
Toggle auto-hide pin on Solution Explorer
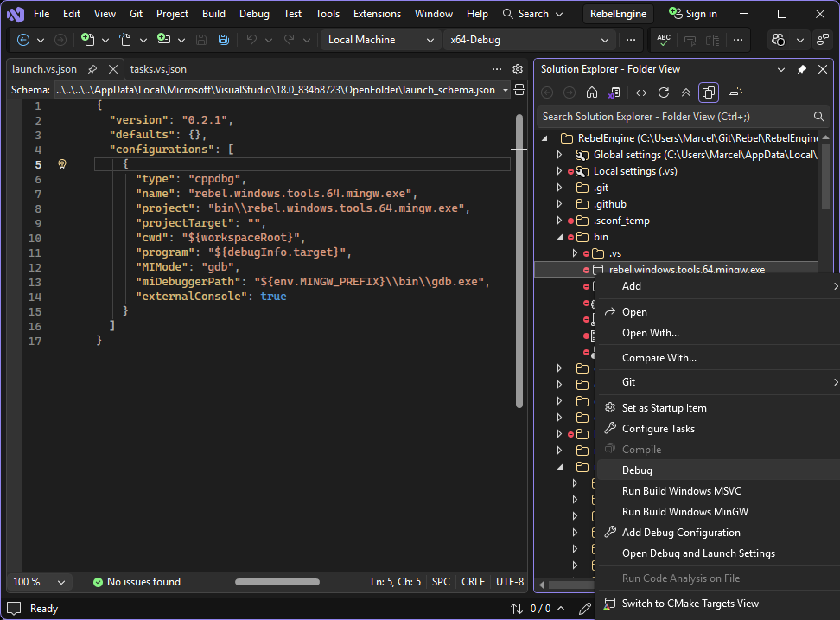[x=802, y=69]
